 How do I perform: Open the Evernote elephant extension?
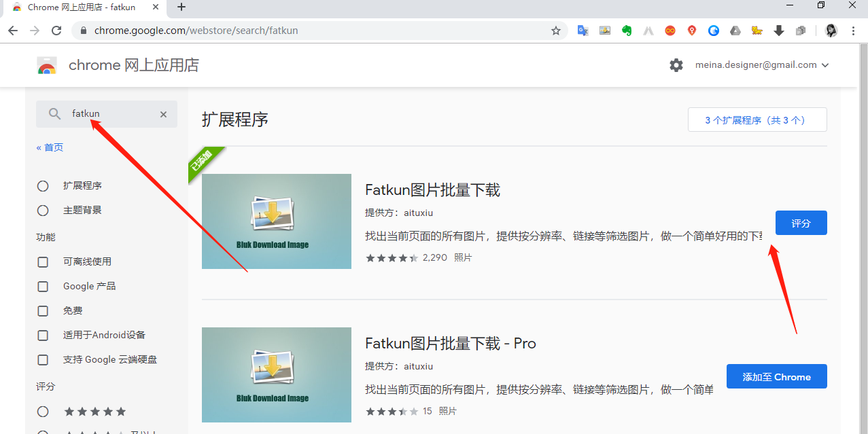click(627, 31)
